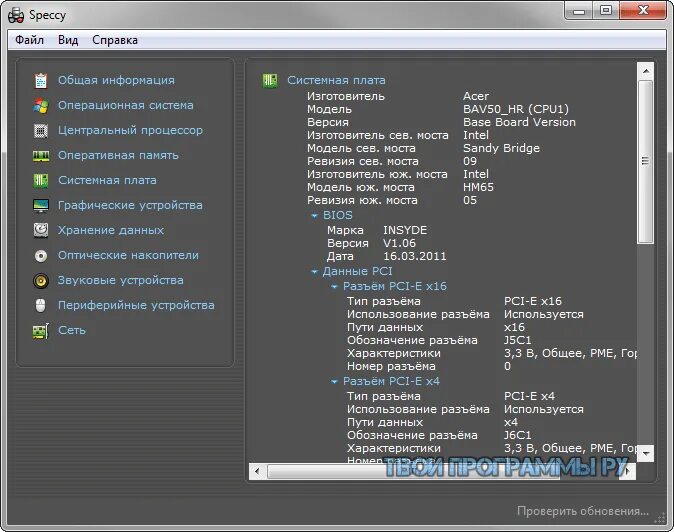This screenshot has height=532, width=674.
Task: Click the Sandy Bridge value
Action: tap(501, 148)
